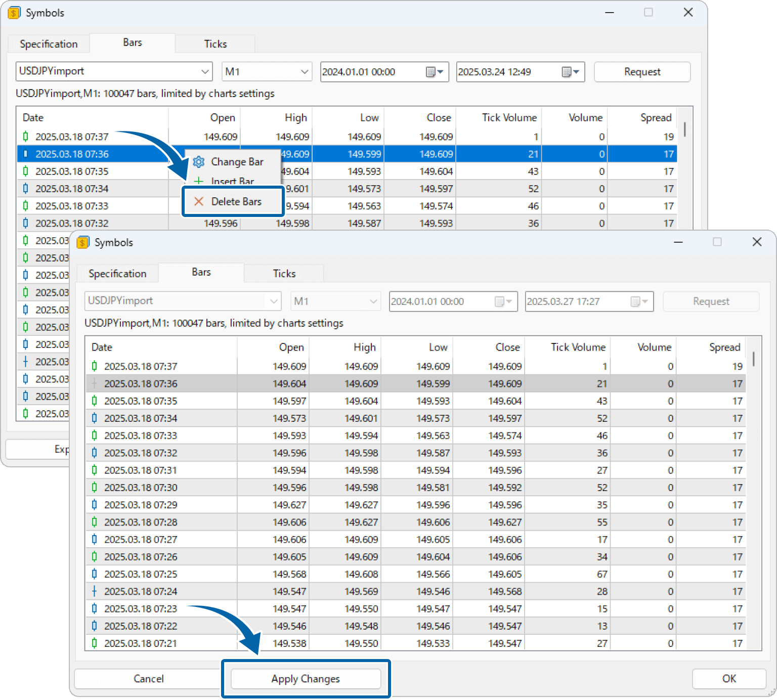The width and height of the screenshot is (777, 700).
Task: Click Tick Volume value 67 in row 07:25
Action: [x=602, y=574]
